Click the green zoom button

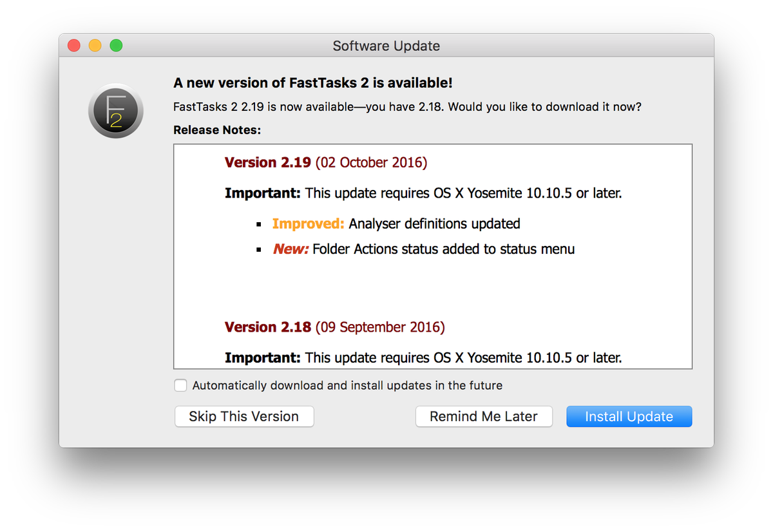116,45
